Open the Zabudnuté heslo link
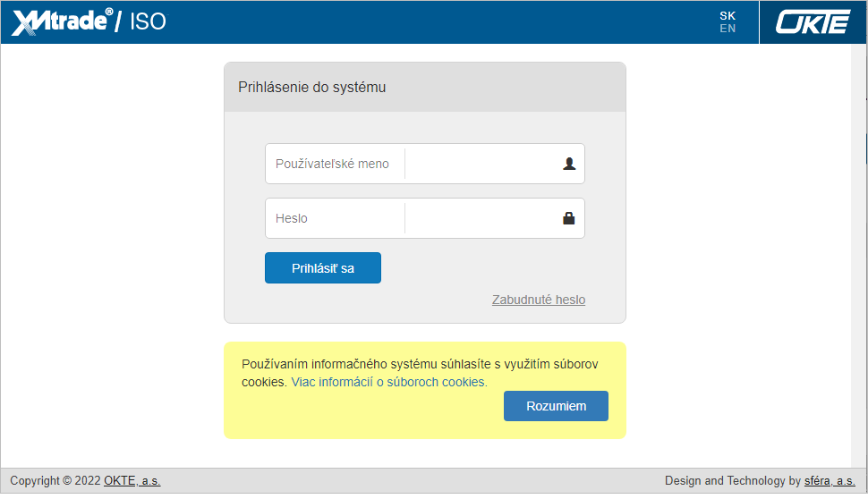This screenshot has height=499, width=868. point(539,300)
